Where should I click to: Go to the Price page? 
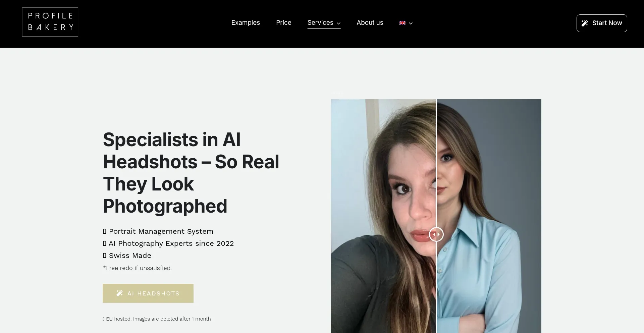[x=284, y=22]
